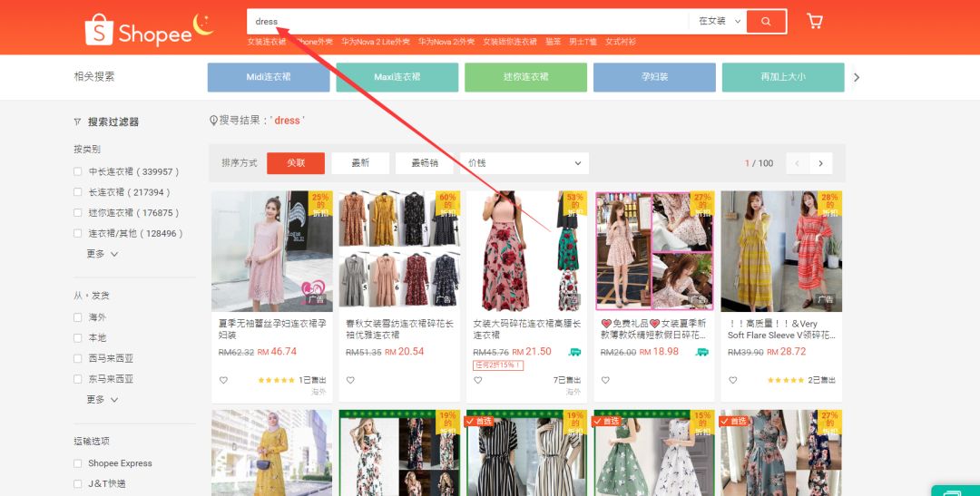Click the orange search magnifier button

coord(766,21)
